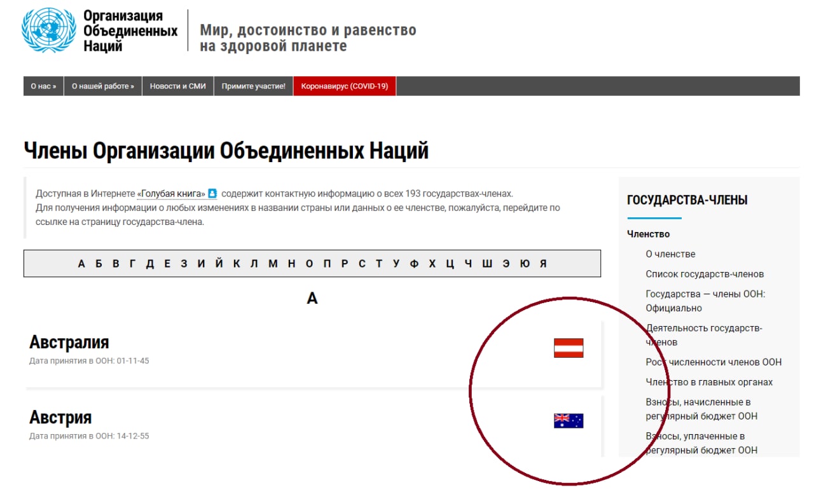This screenshot has height=504, width=814.
Task: Open the «О нас» menu
Action: click(x=43, y=86)
